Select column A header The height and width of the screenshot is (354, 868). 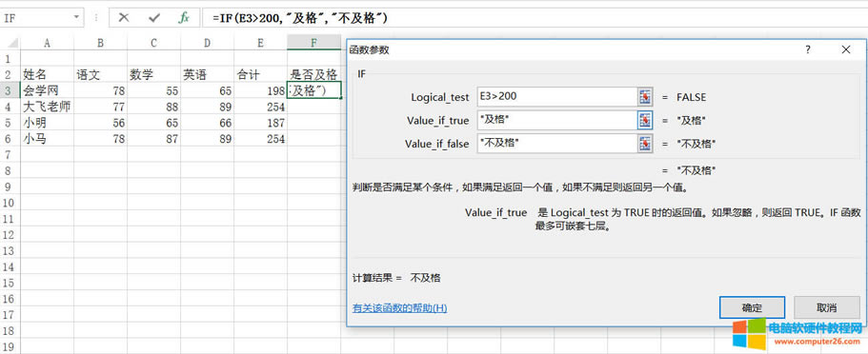pyautogui.click(x=47, y=43)
